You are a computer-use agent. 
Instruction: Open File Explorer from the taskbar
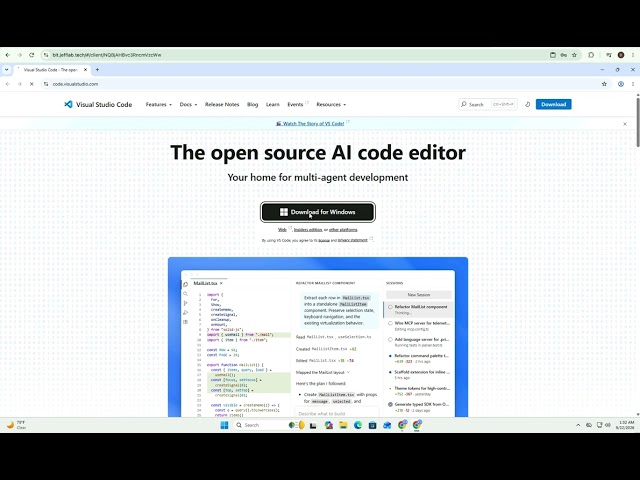(343, 425)
